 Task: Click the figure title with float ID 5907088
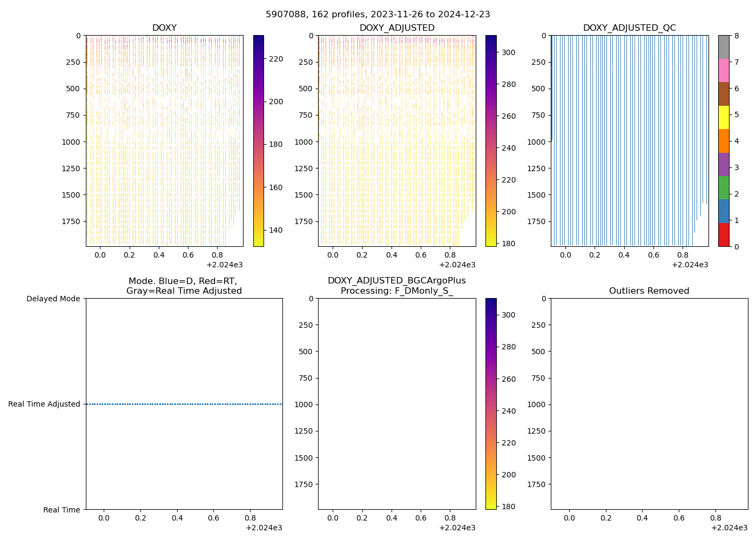point(378,15)
